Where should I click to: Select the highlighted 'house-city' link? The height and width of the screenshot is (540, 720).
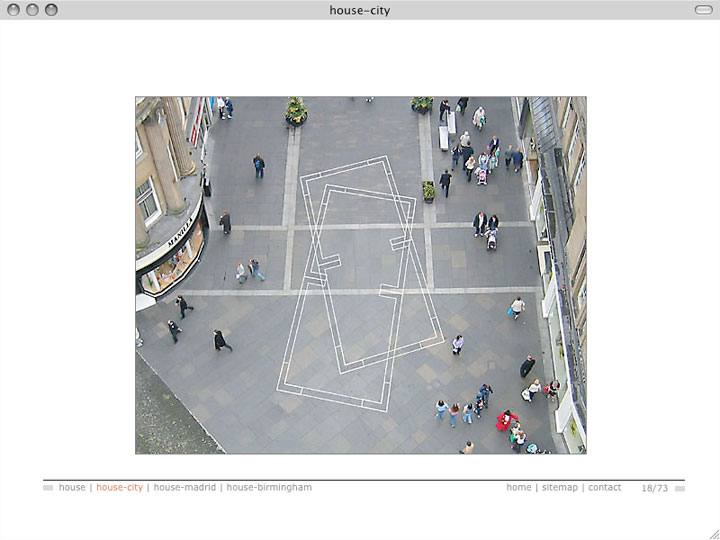click(119, 488)
